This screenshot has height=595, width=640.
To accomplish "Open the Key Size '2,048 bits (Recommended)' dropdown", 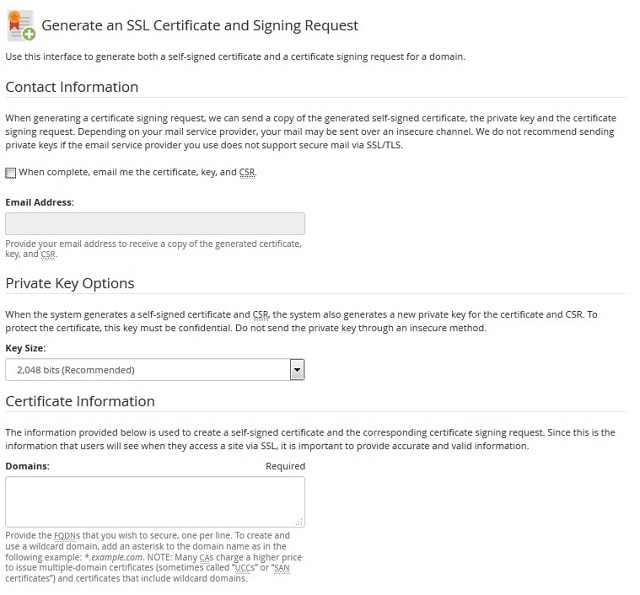I will click(x=155, y=370).
